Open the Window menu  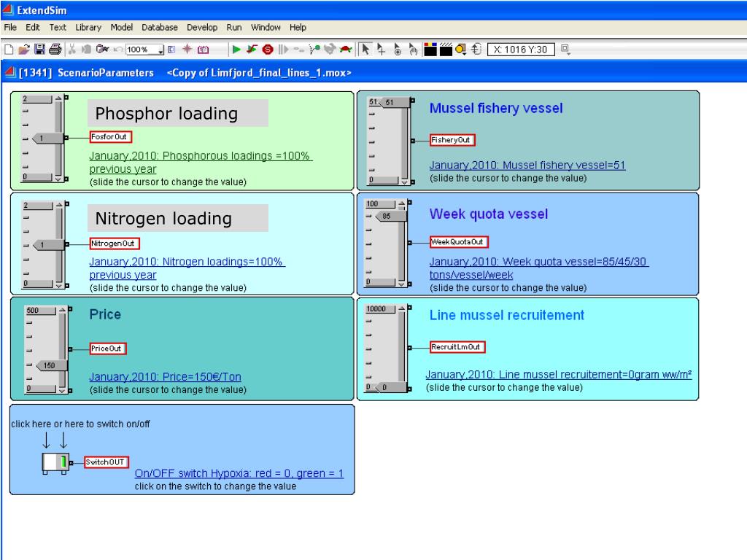[266, 27]
